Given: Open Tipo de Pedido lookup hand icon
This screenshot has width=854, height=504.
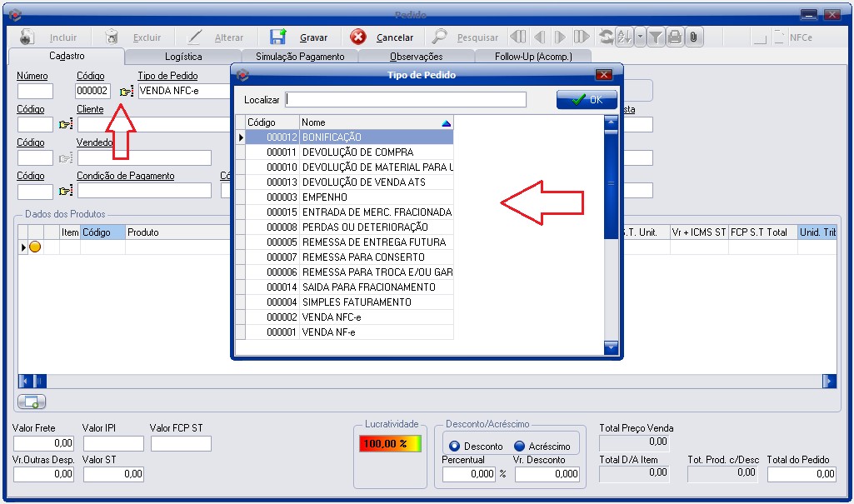Looking at the screenshot, I should pyautogui.click(x=126, y=91).
